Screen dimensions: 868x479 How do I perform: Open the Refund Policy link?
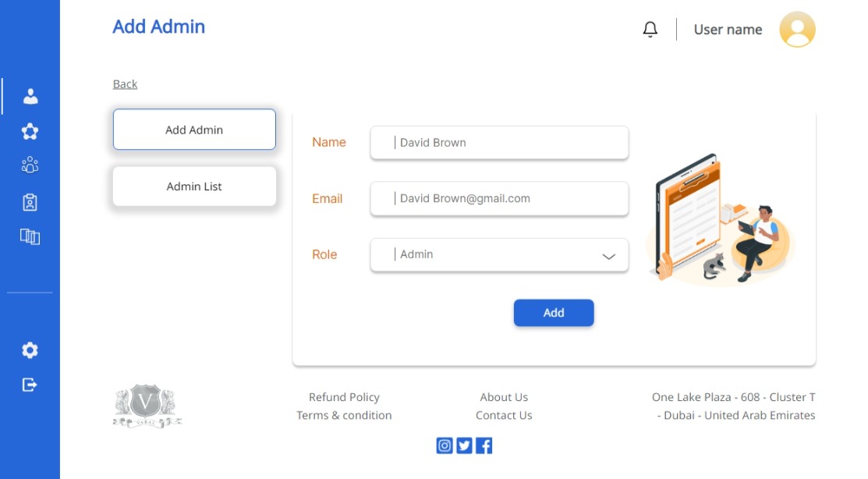tap(345, 397)
